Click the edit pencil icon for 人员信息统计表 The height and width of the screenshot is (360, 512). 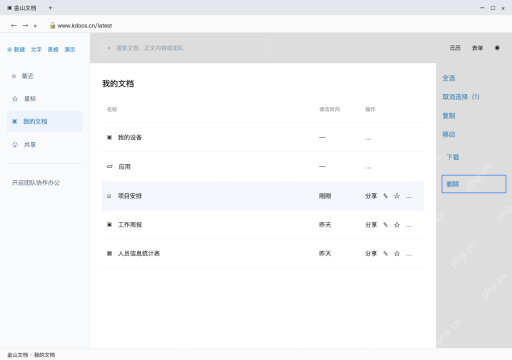coord(386,254)
